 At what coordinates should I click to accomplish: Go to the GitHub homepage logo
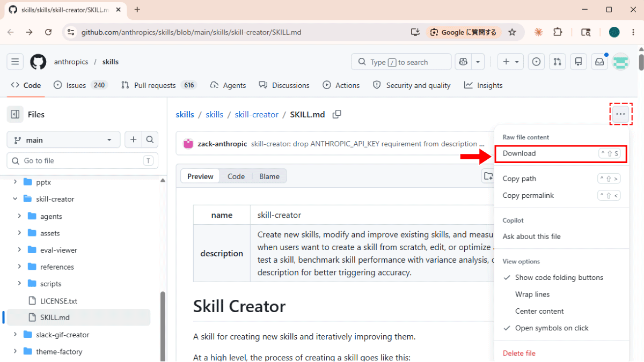[x=38, y=62]
